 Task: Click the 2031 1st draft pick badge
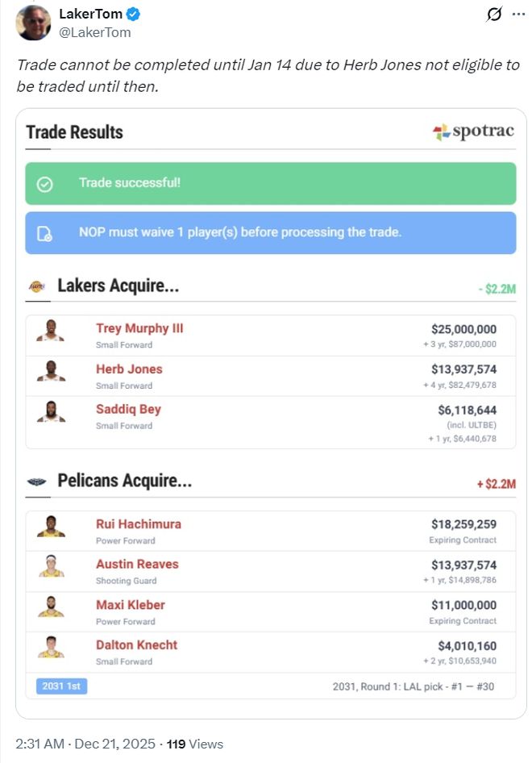(x=61, y=686)
